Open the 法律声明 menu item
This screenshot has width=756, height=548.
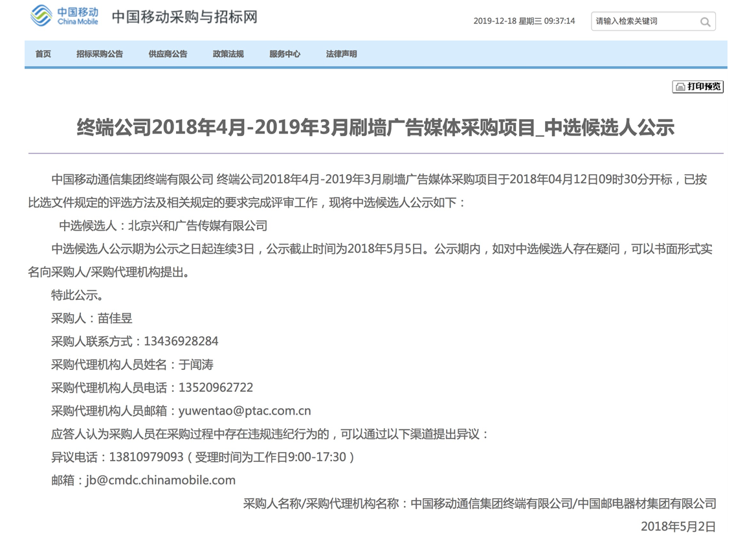(x=341, y=54)
